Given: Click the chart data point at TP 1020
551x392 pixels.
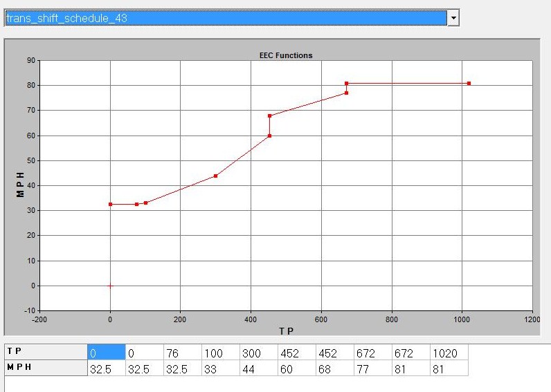Looking at the screenshot, I should pyautogui.click(x=469, y=84).
